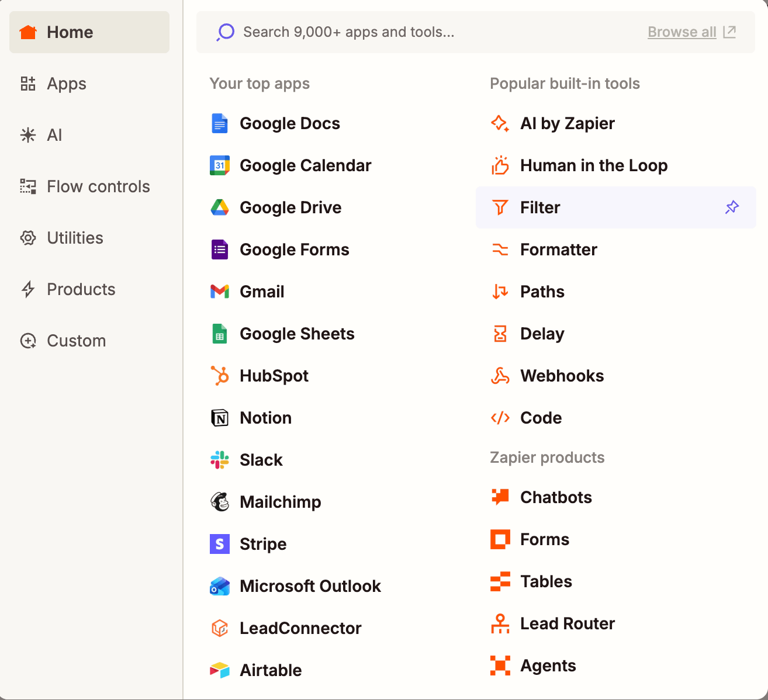Viewport: 768px width, 700px height.
Task: Click the Agents product icon
Action: [500, 666]
